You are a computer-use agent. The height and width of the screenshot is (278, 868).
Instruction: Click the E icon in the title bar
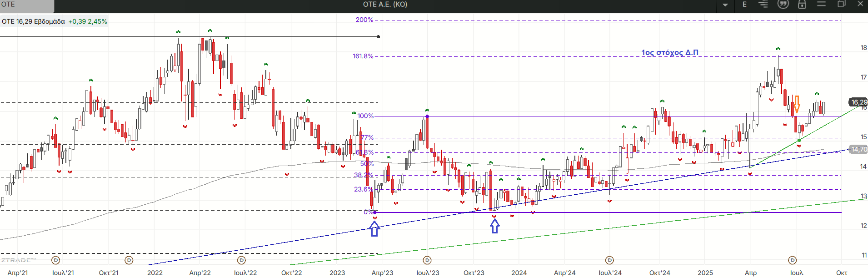744,5
